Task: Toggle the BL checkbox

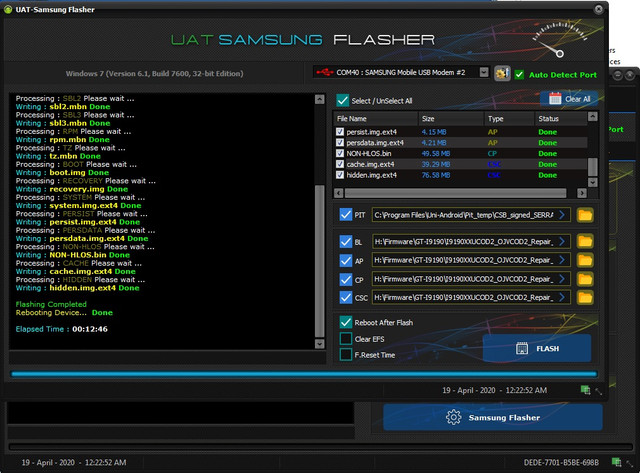Action: pyautogui.click(x=346, y=242)
